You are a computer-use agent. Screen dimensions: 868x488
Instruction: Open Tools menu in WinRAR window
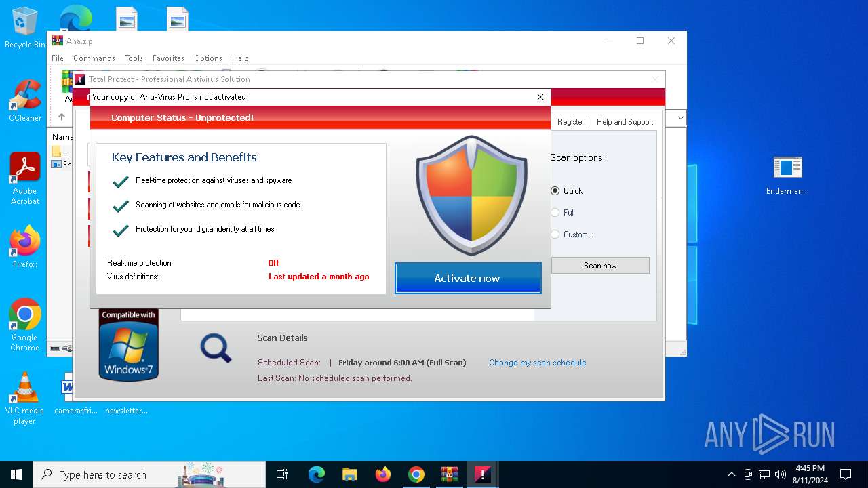point(134,58)
